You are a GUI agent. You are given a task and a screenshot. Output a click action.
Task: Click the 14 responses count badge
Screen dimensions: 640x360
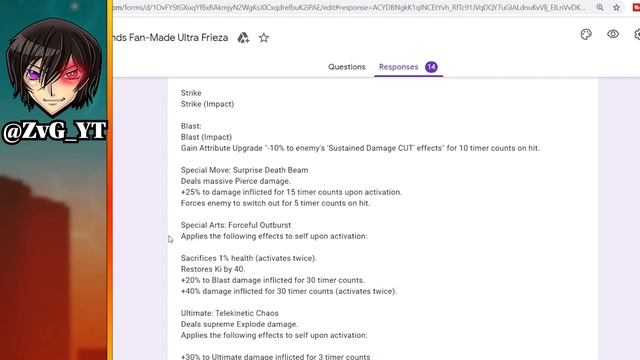[x=431, y=67]
